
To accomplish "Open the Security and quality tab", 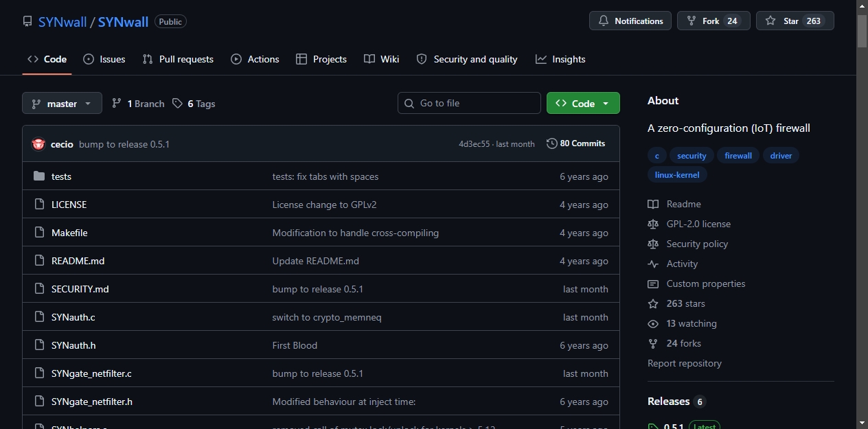I will pyautogui.click(x=467, y=59).
